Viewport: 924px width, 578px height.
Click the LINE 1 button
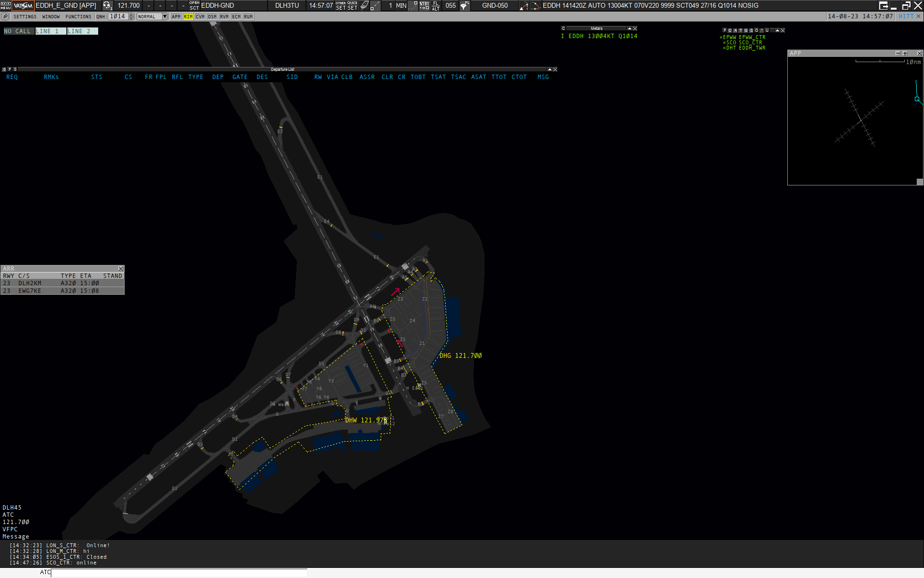(51, 31)
